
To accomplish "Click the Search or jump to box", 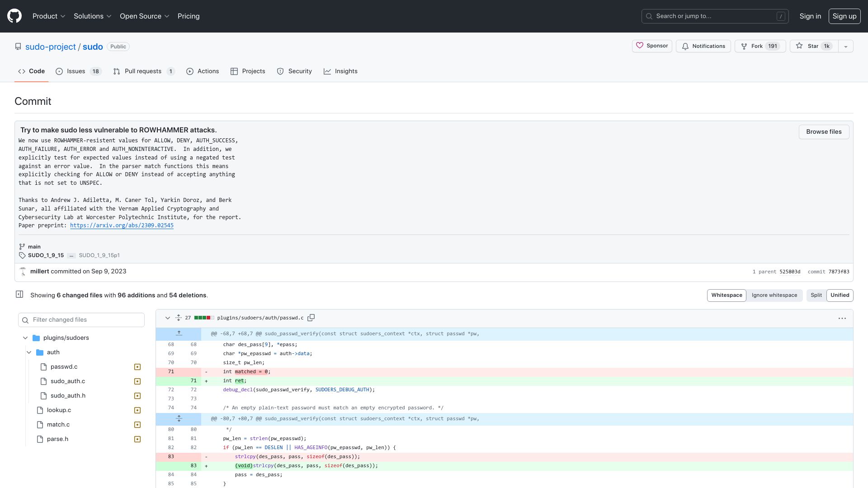I will click(715, 16).
